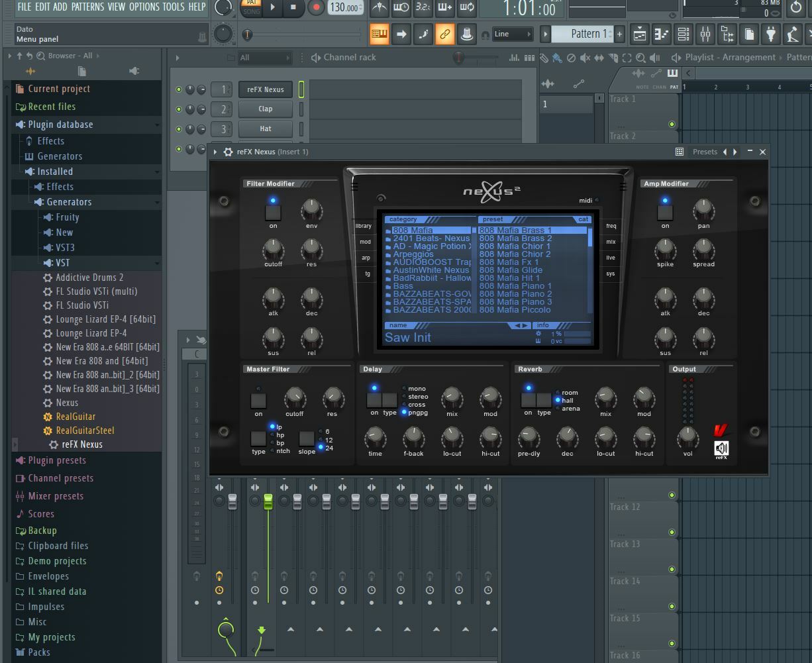This screenshot has height=663, width=812.
Task: Select the playlist mute tool icon
Action: pyautogui.click(x=585, y=58)
